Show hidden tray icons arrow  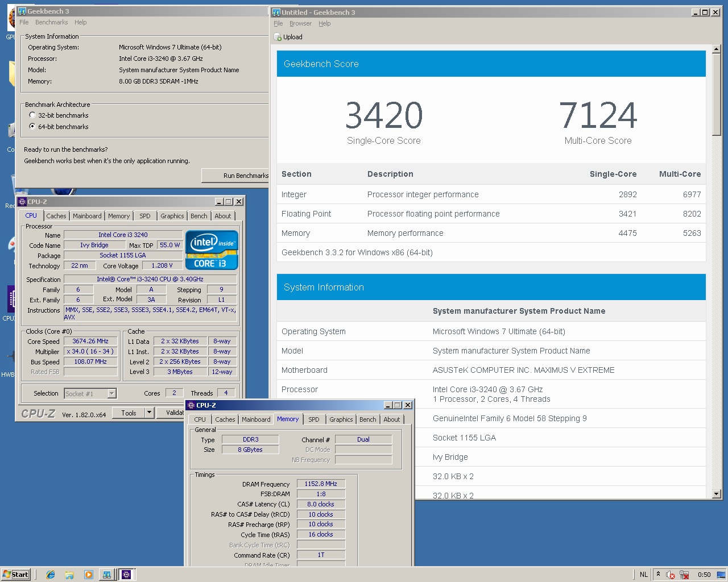[x=658, y=574]
